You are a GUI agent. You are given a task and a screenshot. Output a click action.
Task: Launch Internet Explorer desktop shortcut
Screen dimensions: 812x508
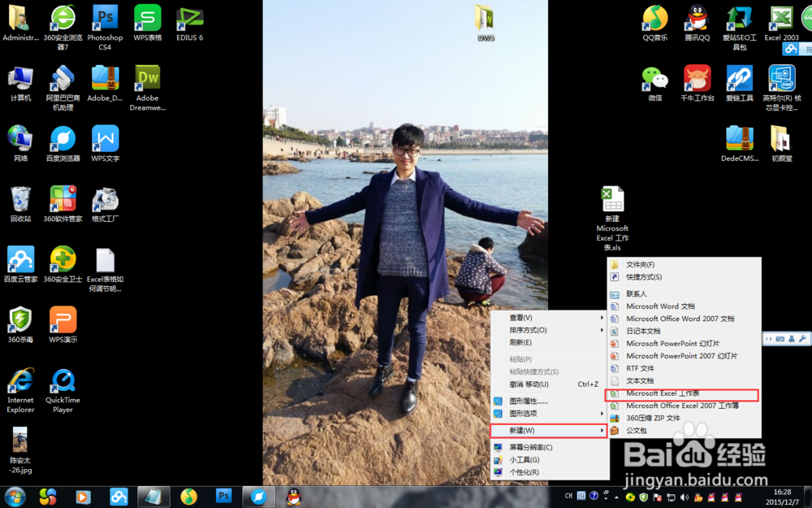pyautogui.click(x=20, y=390)
